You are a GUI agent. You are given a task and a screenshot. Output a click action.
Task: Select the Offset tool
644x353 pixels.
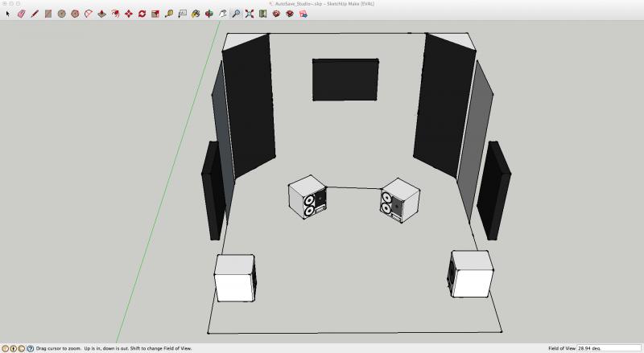click(x=115, y=14)
